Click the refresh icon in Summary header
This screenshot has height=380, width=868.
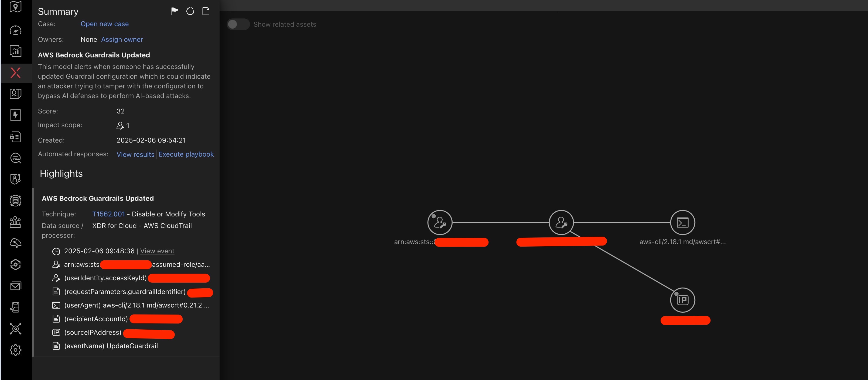coord(190,11)
